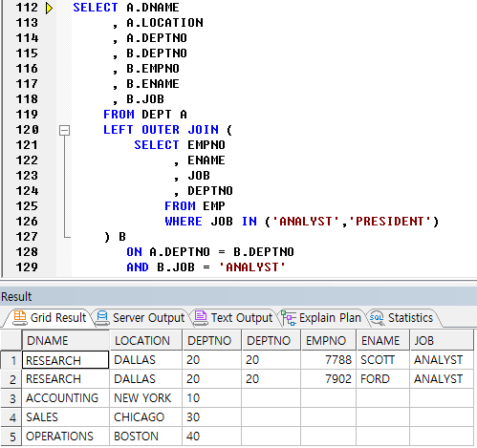Click the NEW YORK cell
Screen dimensions: 477x448
pyautogui.click(x=146, y=398)
